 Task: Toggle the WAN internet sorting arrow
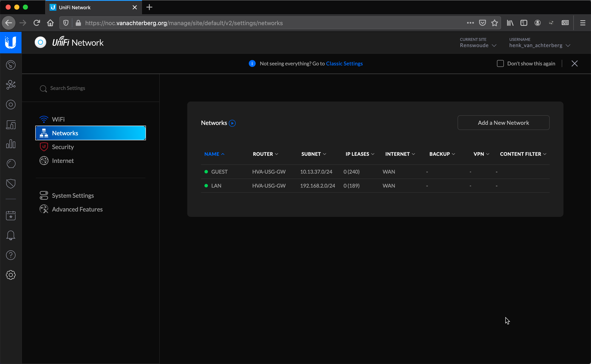(x=414, y=154)
